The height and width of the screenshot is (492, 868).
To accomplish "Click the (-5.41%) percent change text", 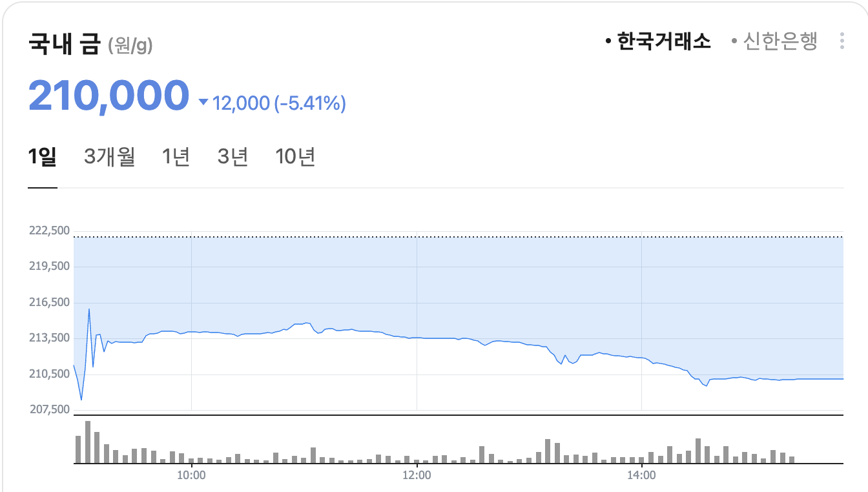I will pyautogui.click(x=310, y=103).
